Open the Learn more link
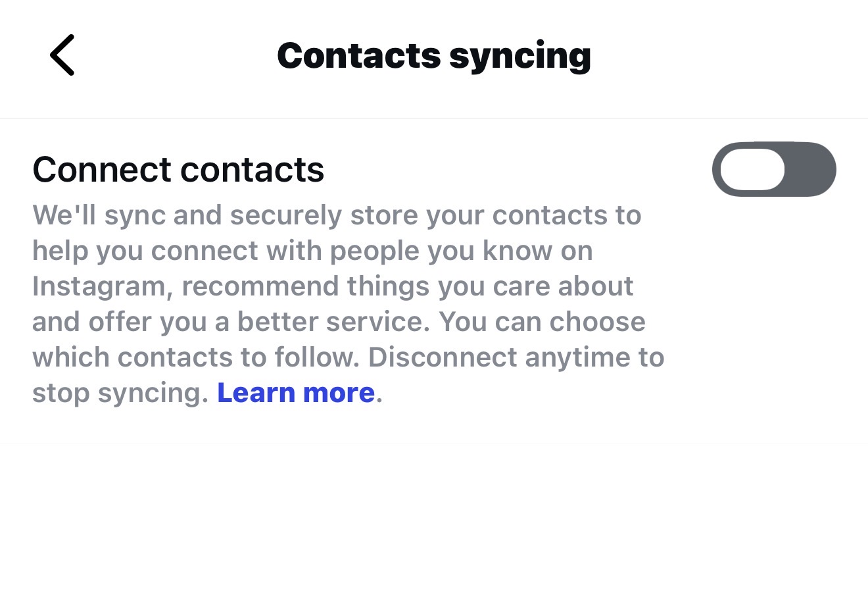This screenshot has height=614, width=868. click(x=295, y=393)
